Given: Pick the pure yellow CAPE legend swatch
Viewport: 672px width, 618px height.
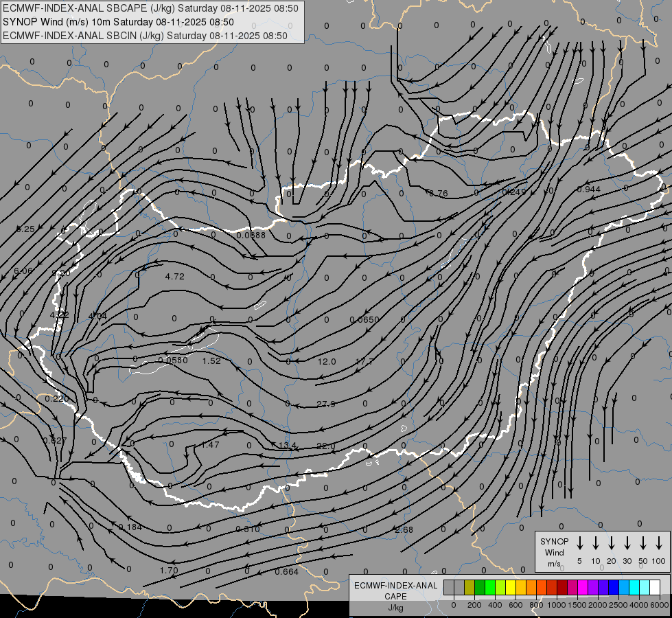Looking at the screenshot, I should (x=511, y=588).
